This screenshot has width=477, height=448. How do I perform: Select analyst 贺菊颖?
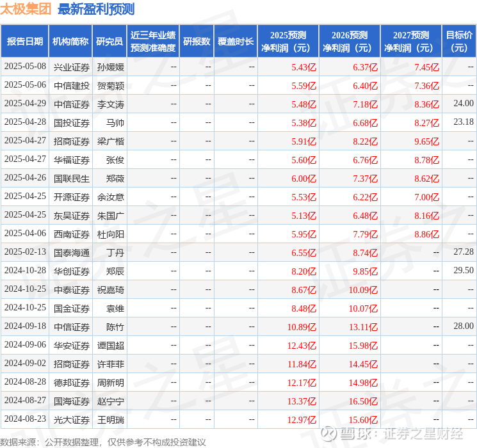(x=110, y=86)
